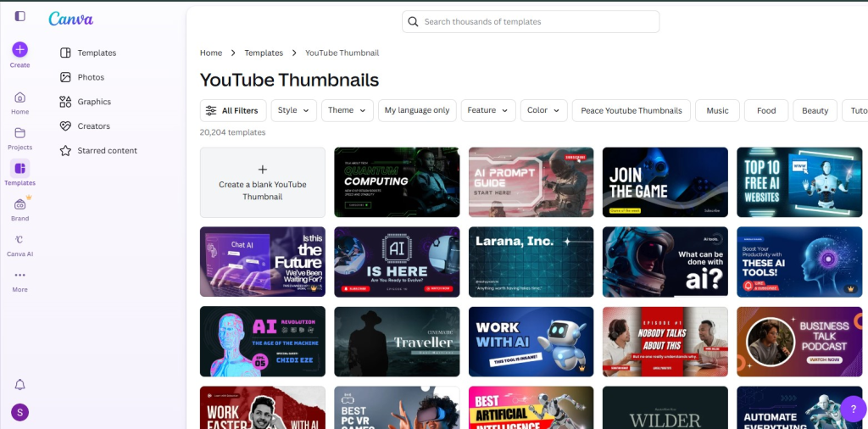The width and height of the screenshot is (868, 429).
Task: Open These AI Tools template
Action: point(799,262)
